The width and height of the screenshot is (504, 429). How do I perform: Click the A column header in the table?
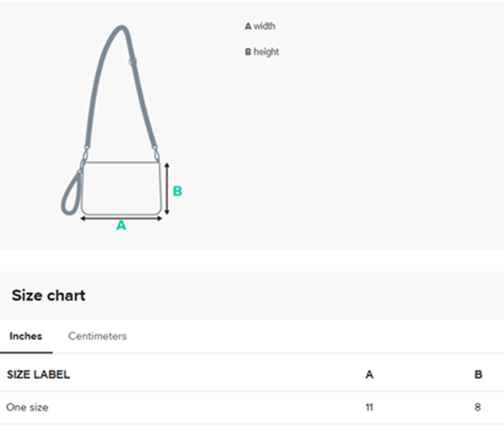click(x=369, y=375)
